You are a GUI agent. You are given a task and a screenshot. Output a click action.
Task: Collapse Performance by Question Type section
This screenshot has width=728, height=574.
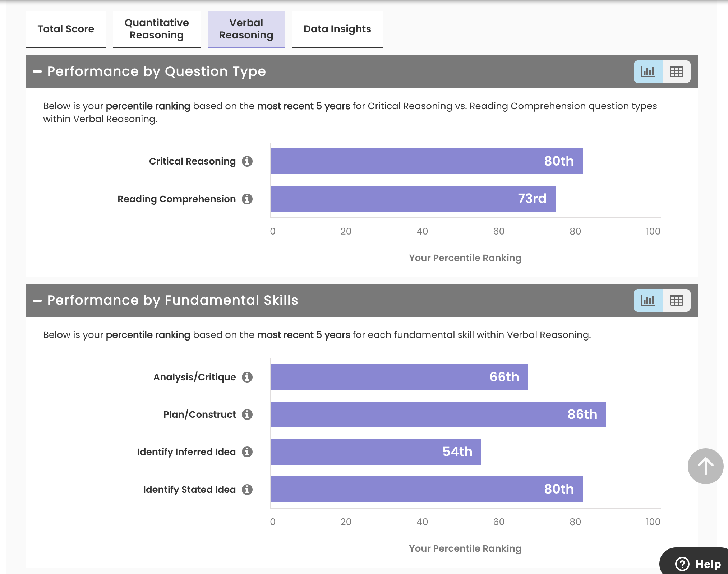(x=37, y=72)
